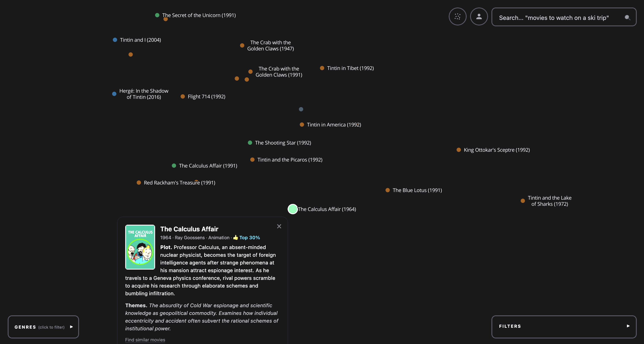This screenshot has height=344, width=644.
Task: Click the thumbs-up Top 30% rating icon
Action: [x=235, y=238]
